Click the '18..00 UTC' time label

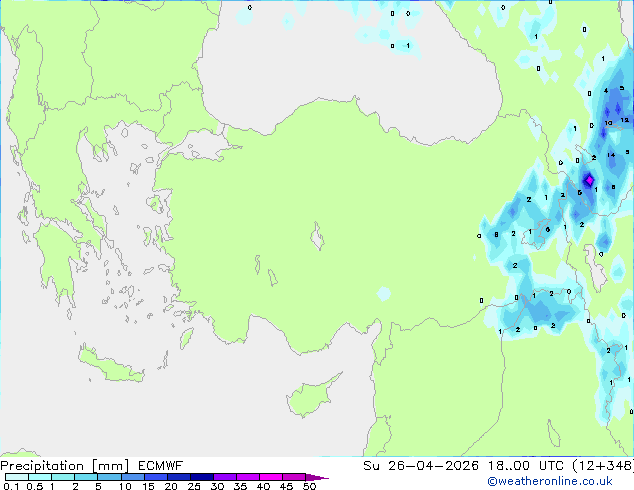[x=526, y=466]
